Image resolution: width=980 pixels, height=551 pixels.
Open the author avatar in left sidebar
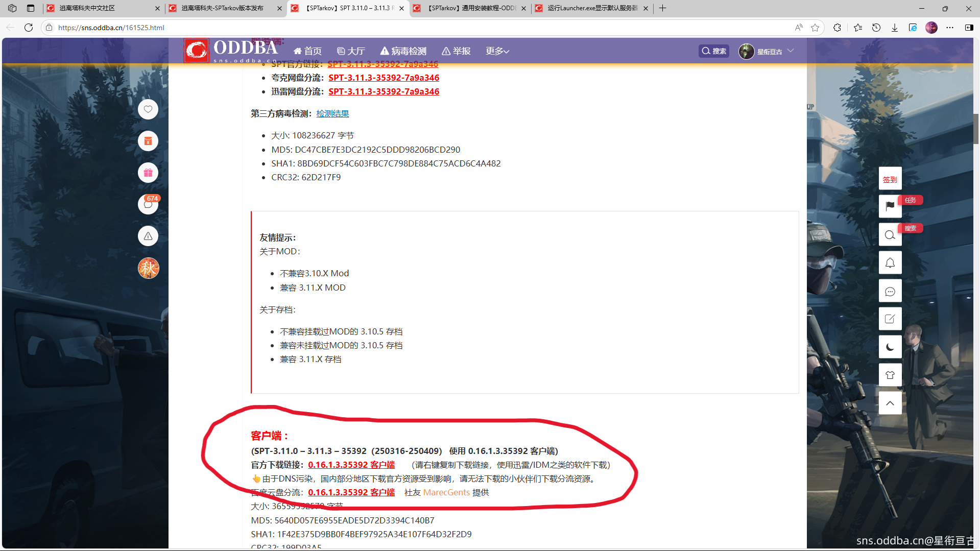pos(148,268)
